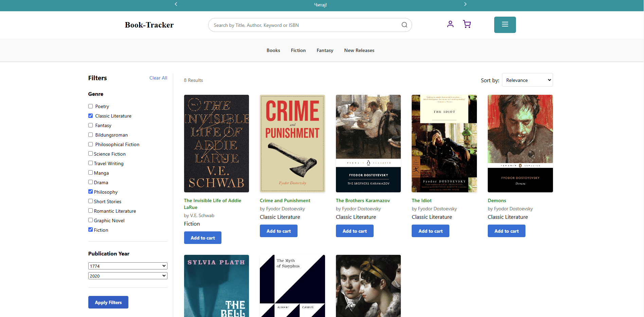Image resolution: width=644 pixels, height=317 pixels.
Task: Open Crime and Punishment cover image
Action: click(x=292, y=143)
